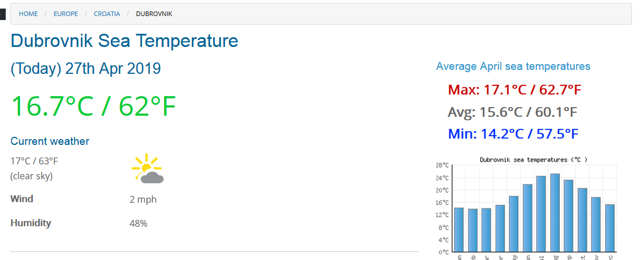Open the Europe breadcrumb link
This screenshot has width=644, height=260.
tap(66, 14)
